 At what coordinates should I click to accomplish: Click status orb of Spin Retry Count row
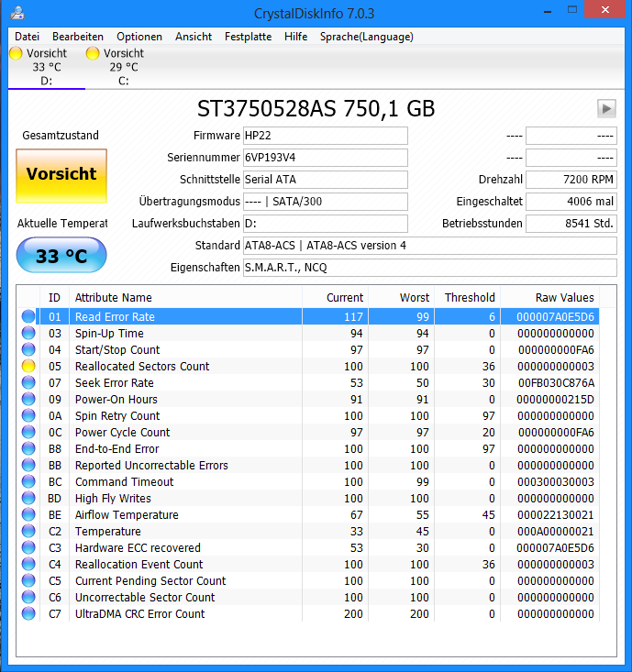point(28,415)
